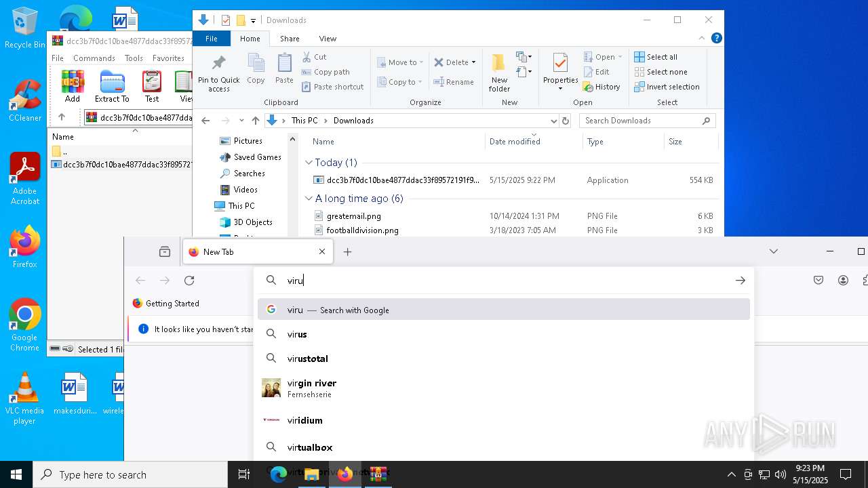Switch to the Share ribbon tab
The height and width of the screenshot is (488, 868).
coord(290,39)
